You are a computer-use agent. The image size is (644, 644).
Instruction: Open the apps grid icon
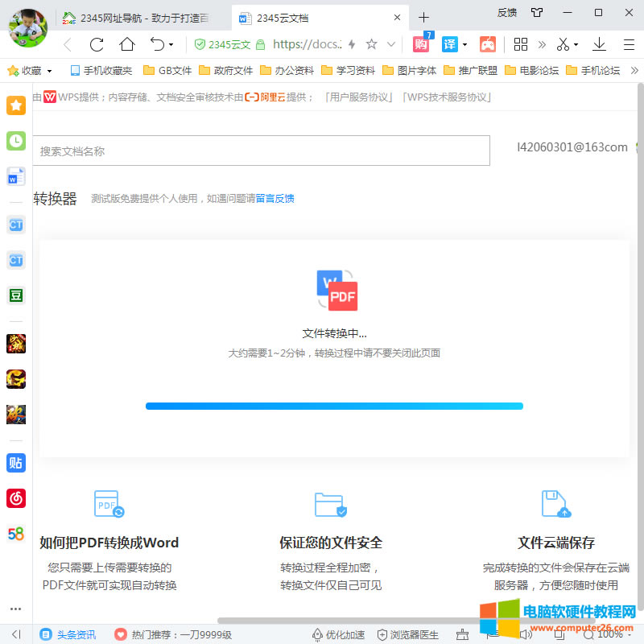point(520,46)
